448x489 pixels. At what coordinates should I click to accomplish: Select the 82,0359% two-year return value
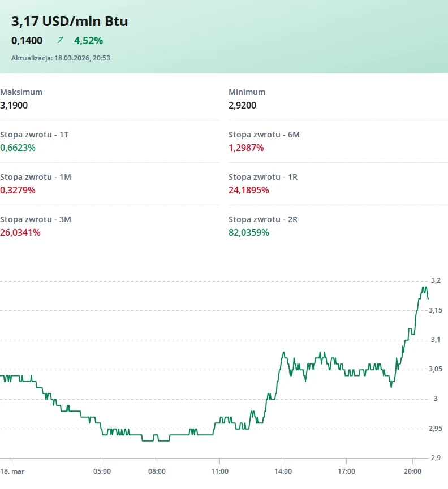click(x=248, y=232)
